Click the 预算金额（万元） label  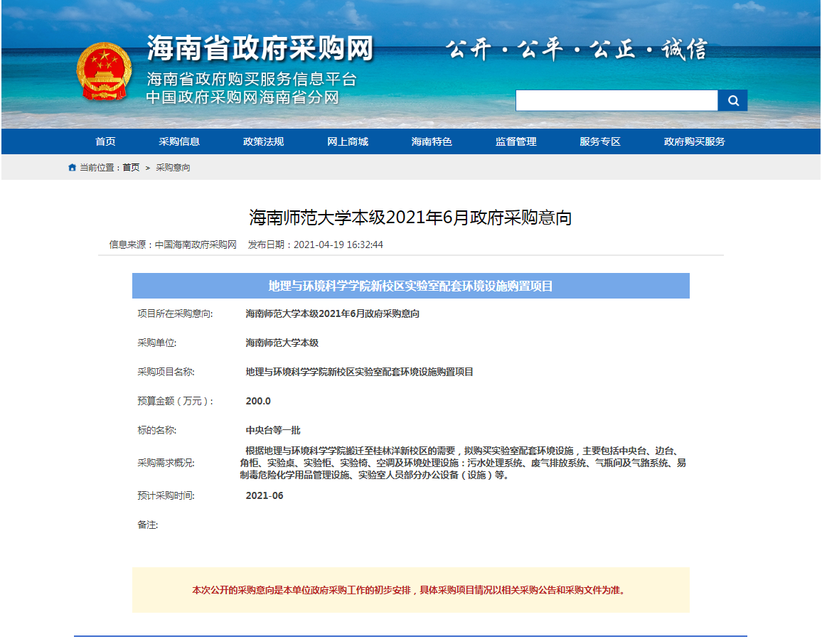175,402
